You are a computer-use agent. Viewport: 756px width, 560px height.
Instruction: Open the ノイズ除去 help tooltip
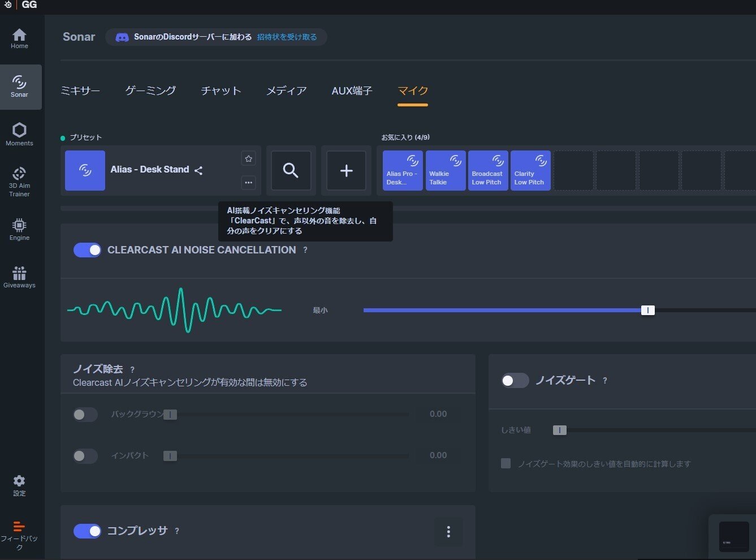pos(132,369)
